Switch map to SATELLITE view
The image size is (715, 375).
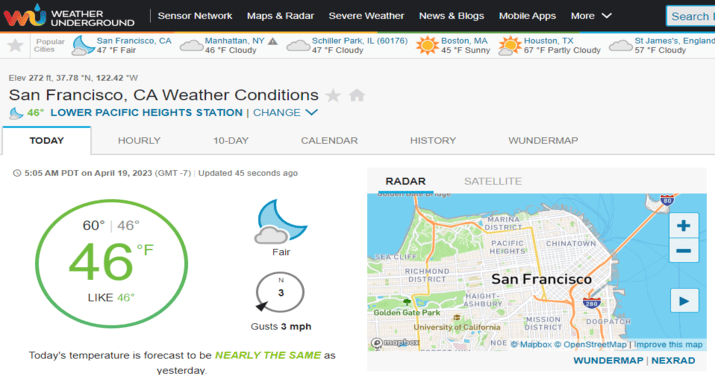[x=493, y=181]
